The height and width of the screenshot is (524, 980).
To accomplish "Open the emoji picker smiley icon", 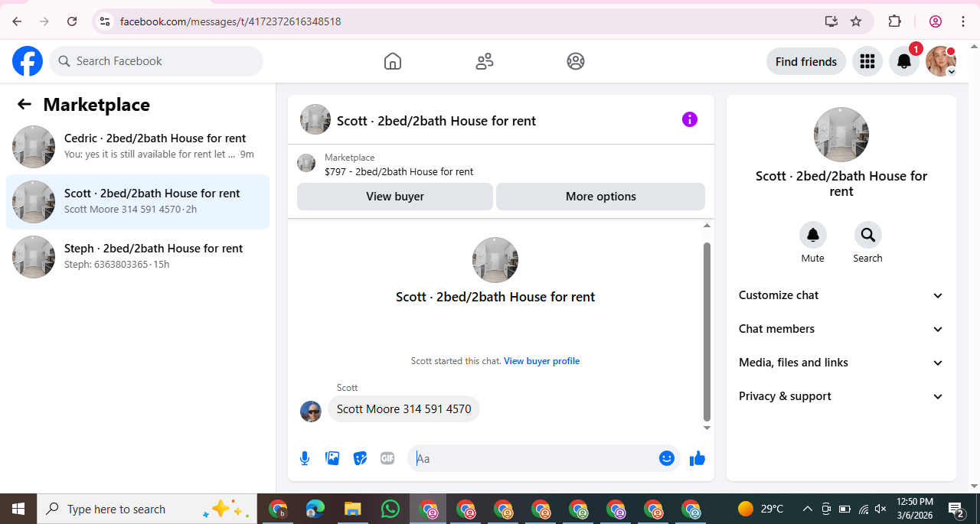I will coord(667,458).
